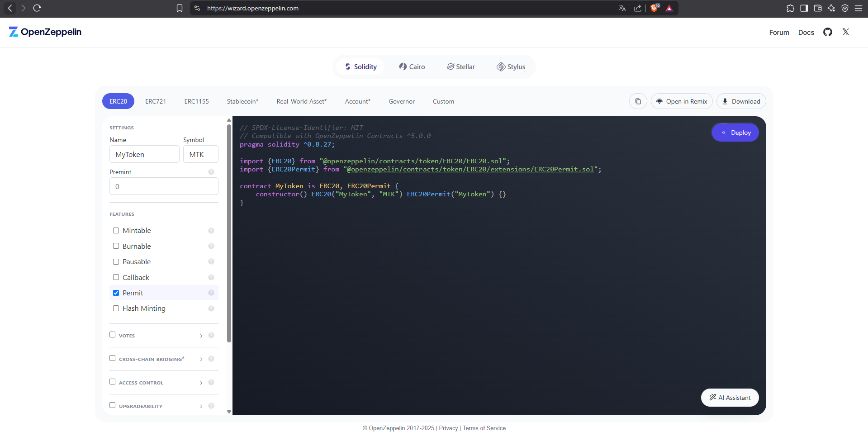Enable the Mintable checkbox
This screenshot has width=868, height=446.
click(x=116, y=230)
